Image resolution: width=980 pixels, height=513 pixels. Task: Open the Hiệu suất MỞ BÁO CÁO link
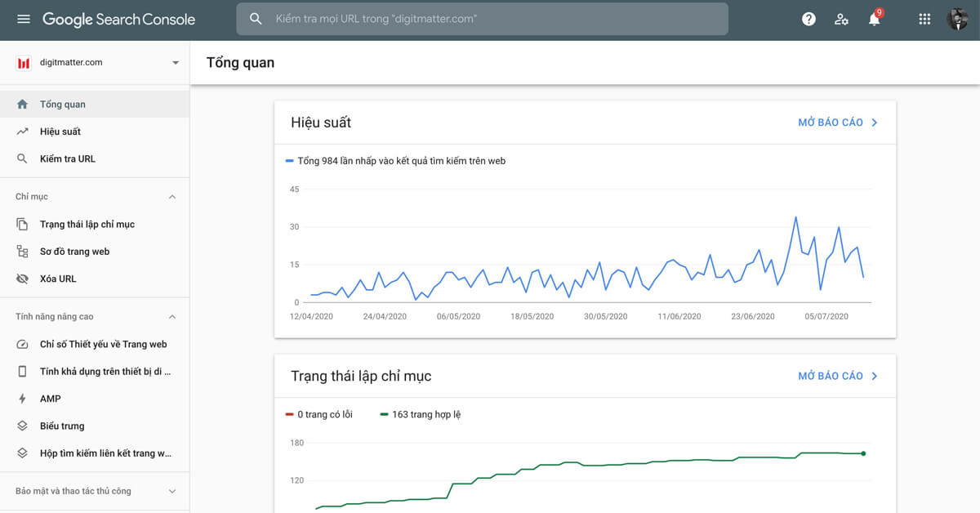[x=837, y=123]
